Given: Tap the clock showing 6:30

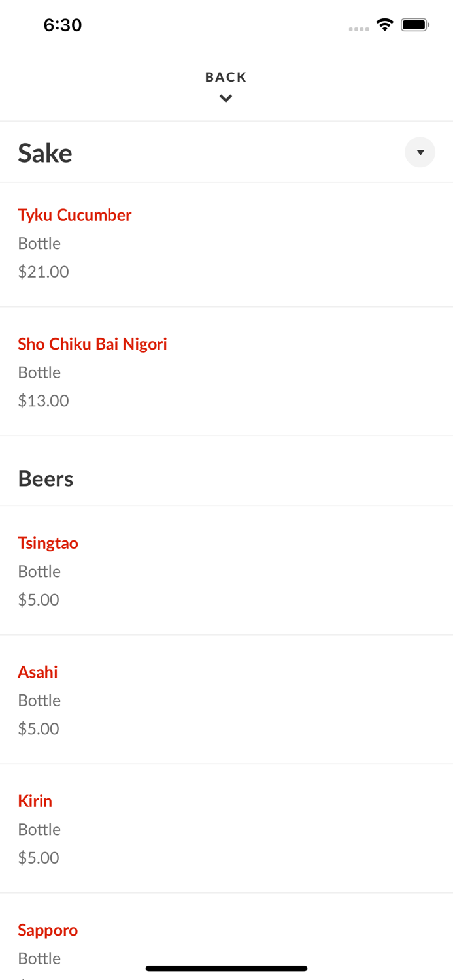Looking at the screenshot, I should [63, 25].
